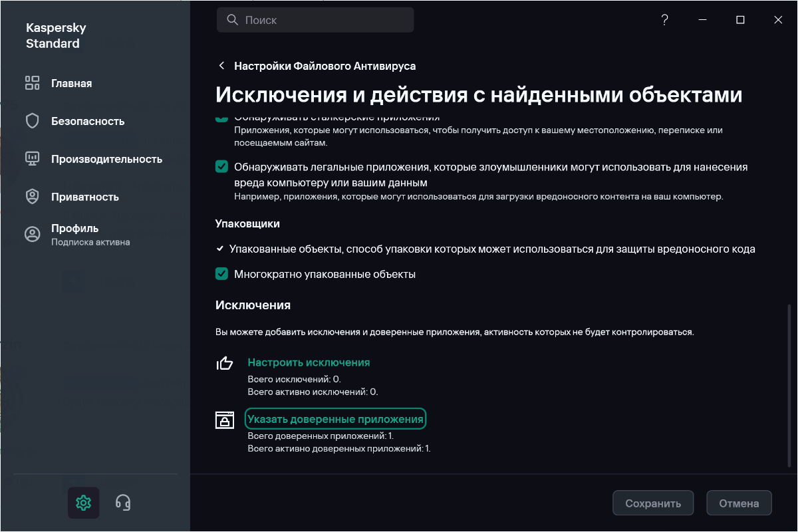Open settings via the gear icon
This screenshot has height=532, width=798.
[x=83, y=502]
